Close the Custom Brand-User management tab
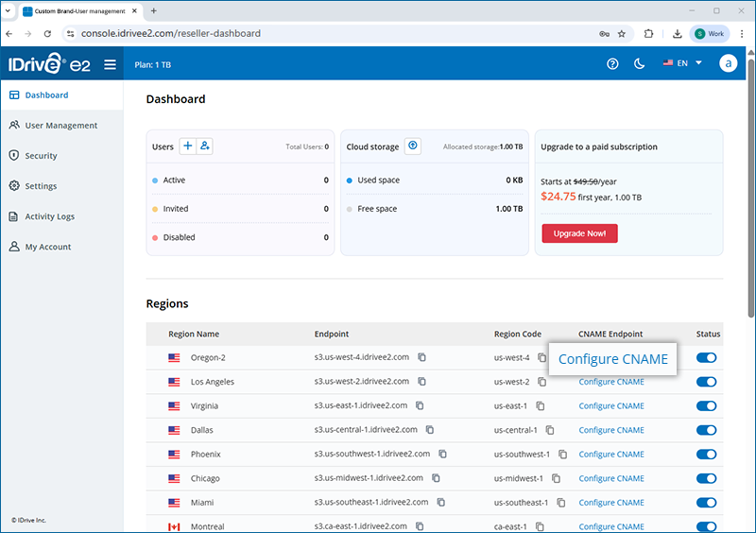 (x=134, y=10)
